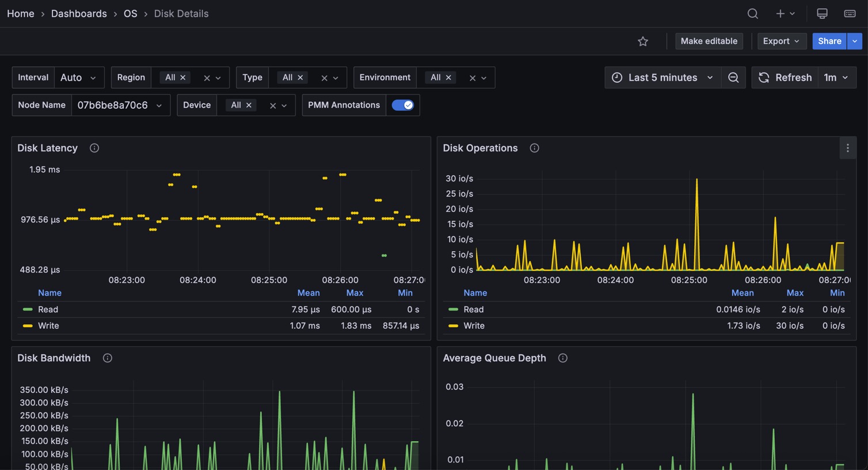Click the search magnifier icon
868x470 pixels.
[752, 14]
